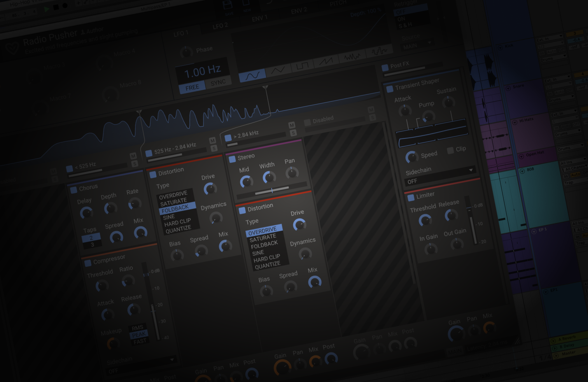Mute the 525 Hz - 2.84 kHz band
This screenshot has width=588, height=382.
(x=213, y=141)
